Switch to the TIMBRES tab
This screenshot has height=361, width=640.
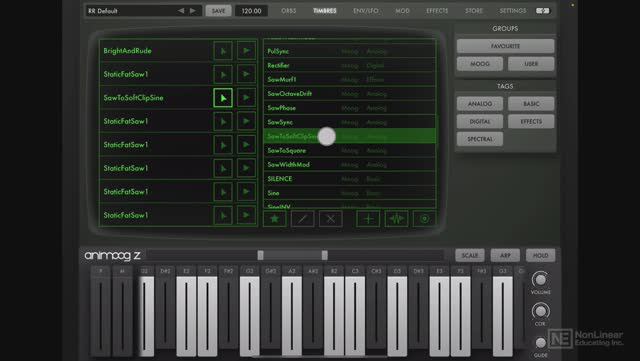coord(325,11)
